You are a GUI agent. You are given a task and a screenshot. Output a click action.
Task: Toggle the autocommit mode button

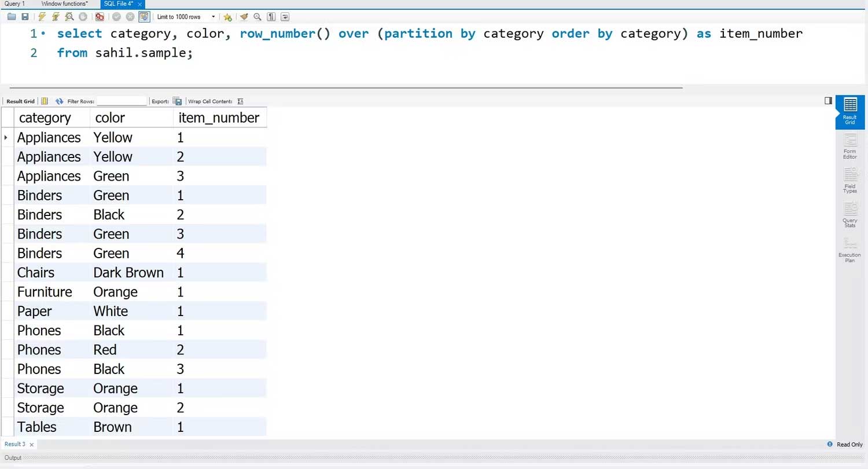[144, 17]
